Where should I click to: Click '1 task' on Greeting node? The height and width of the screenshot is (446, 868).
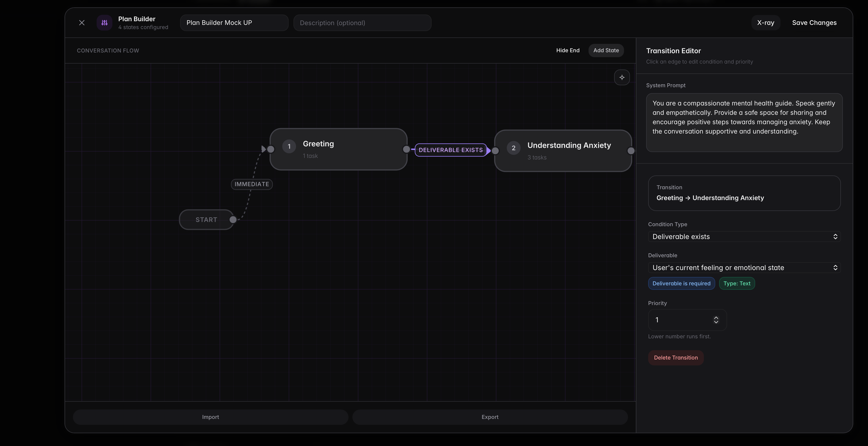310,156
